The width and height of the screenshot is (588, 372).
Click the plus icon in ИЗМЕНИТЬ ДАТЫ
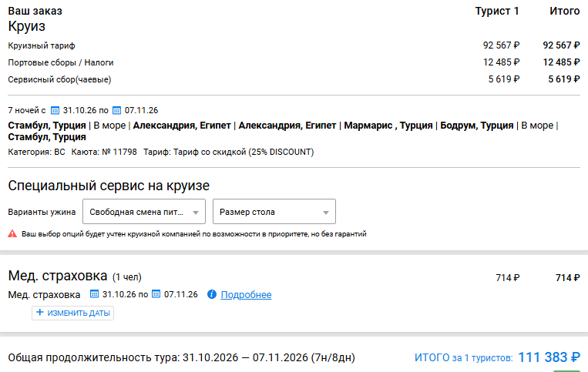point(40,313)
